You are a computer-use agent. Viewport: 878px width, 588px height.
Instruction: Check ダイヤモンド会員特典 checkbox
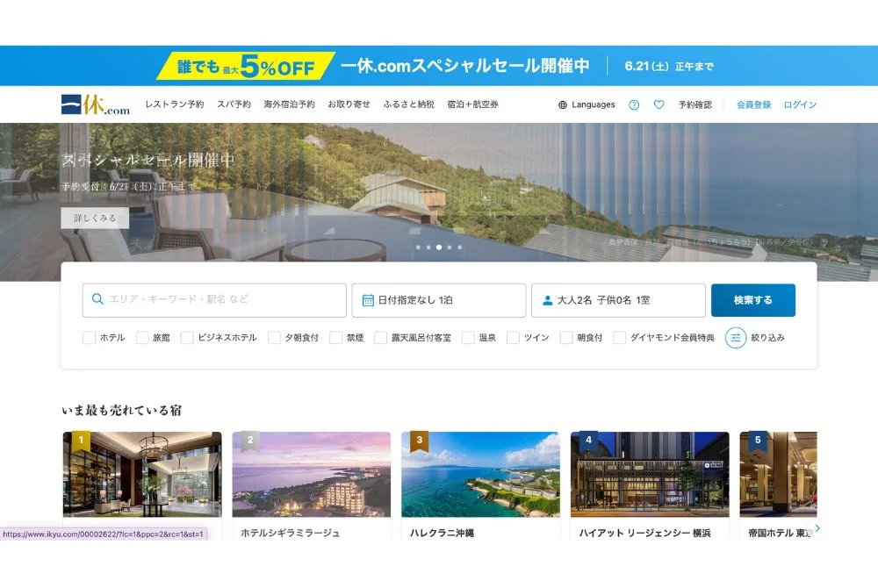click(619, 338)
